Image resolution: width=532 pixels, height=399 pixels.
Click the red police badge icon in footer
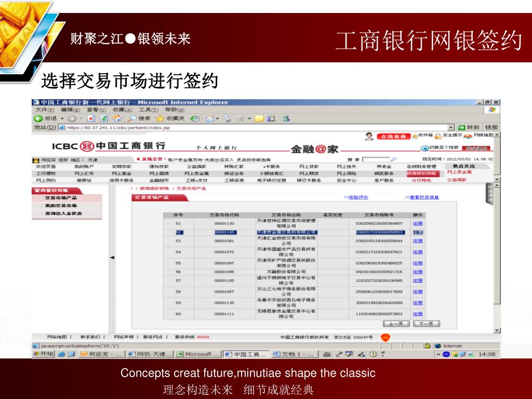(386, 337)
